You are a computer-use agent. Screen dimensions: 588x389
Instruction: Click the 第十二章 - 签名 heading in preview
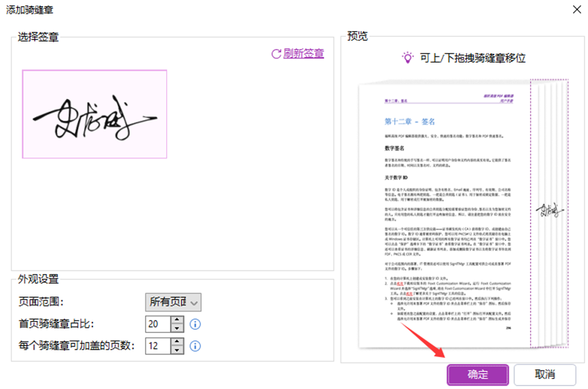[x=410, y=122]
